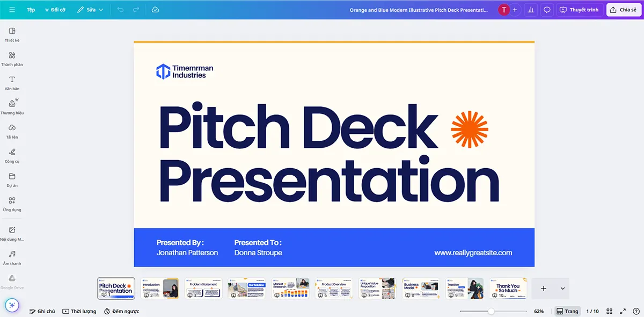Open the Văn bản text panel

point(12,83)
